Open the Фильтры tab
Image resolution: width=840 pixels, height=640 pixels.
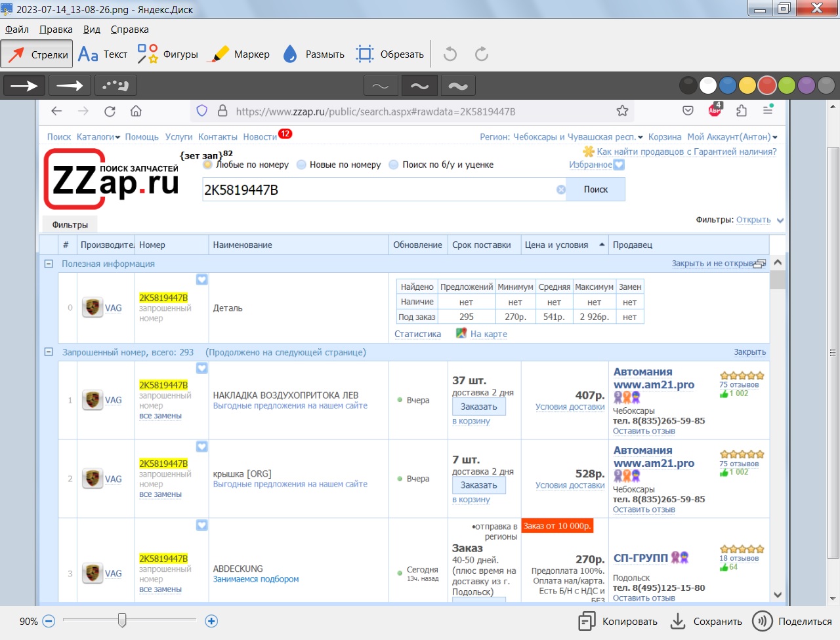coord(70,225)
